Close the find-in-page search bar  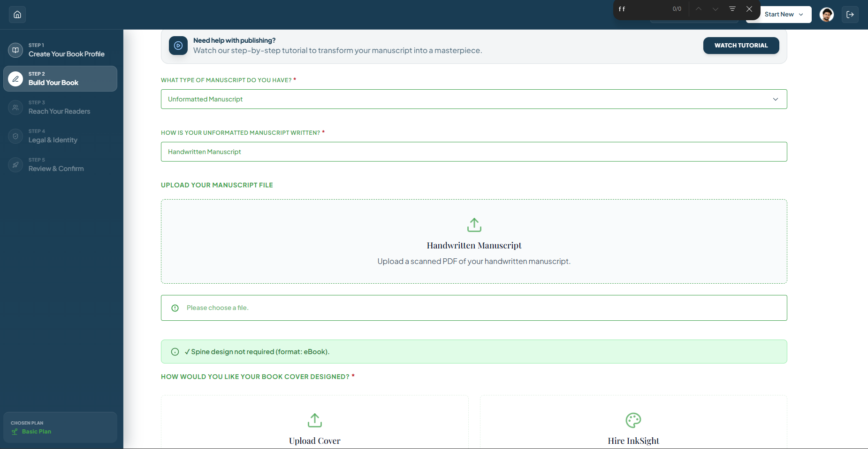coord(749,9)
